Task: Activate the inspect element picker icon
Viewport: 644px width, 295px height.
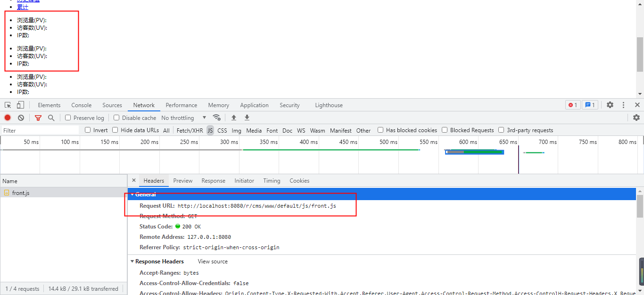Action: (8, 105)
